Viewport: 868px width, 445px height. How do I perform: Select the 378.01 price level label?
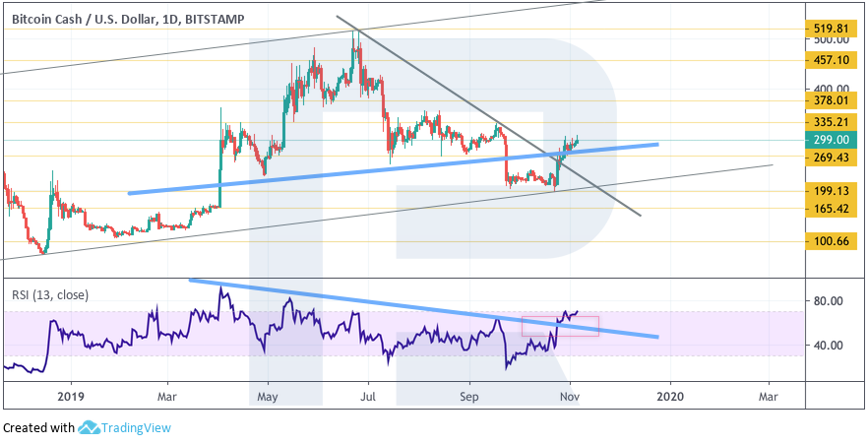tap(832, 99)
